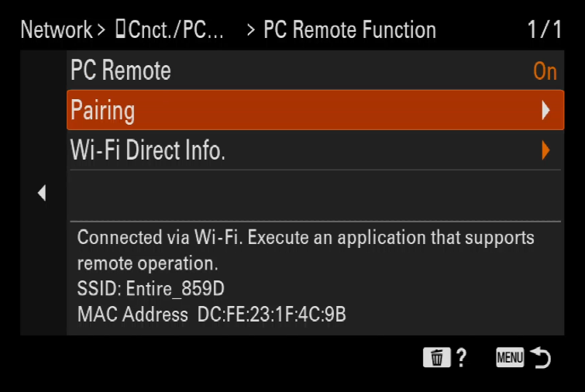Click the empty row below Wi-Fi Direct

pos(315,196)
